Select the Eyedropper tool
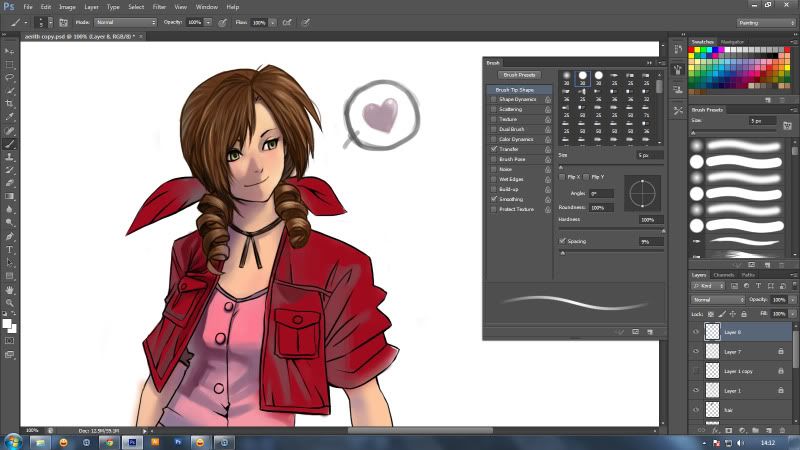 pyautogui.click(x=10, y=116)
